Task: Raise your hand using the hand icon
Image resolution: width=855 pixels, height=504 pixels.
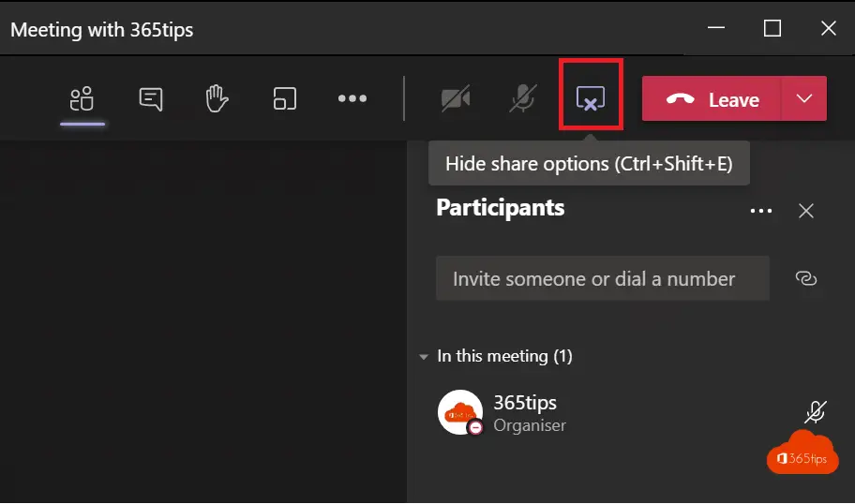Action: coord(217,98)
